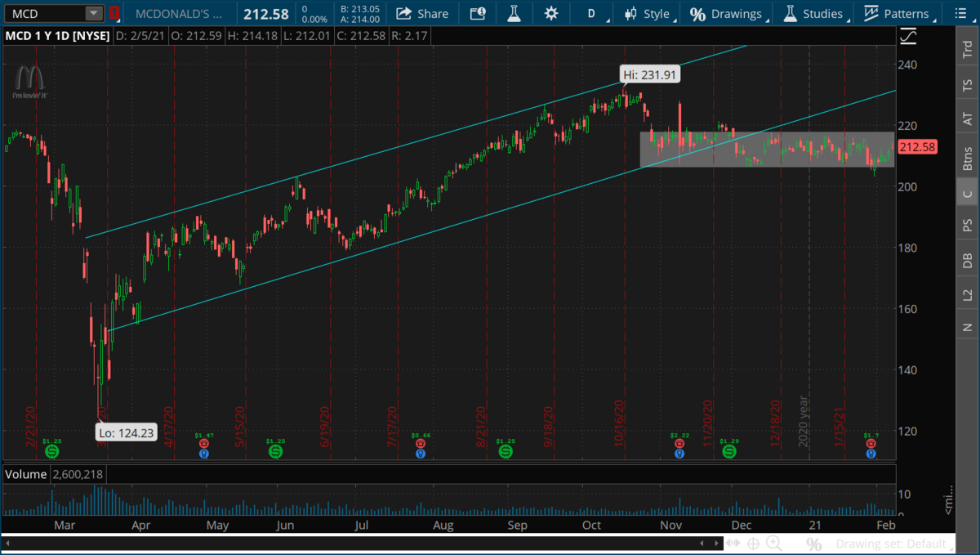Open the Patterns dropdown menu
980x555 pixels.
tap(898, 13)
